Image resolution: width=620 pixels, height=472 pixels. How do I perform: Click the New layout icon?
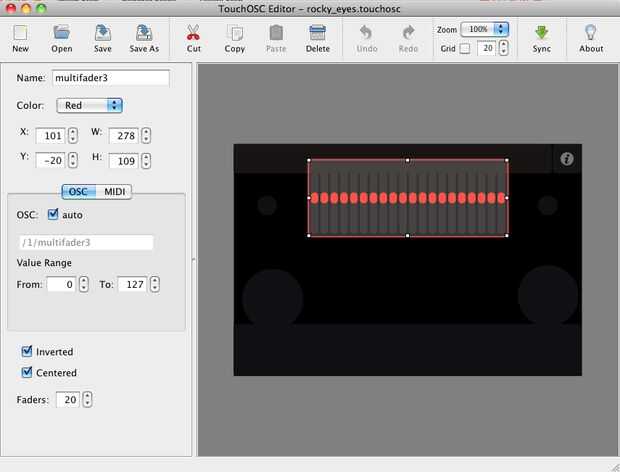(20, 33)
